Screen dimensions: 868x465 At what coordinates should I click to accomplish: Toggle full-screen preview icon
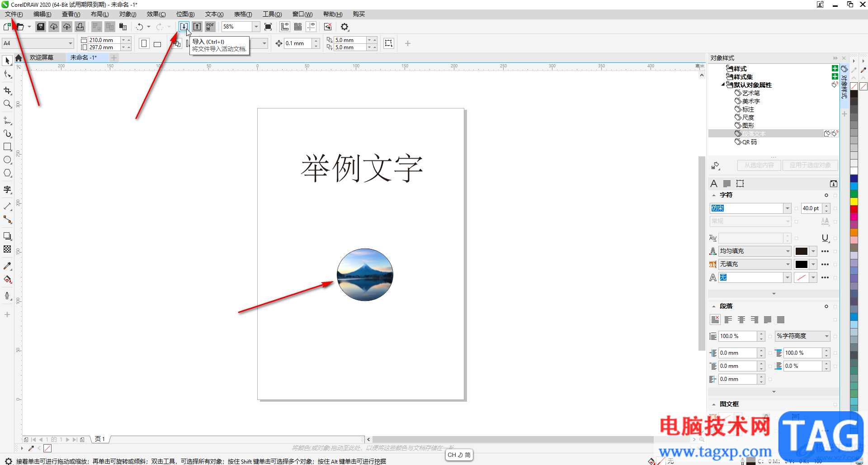tap(268, 27)
